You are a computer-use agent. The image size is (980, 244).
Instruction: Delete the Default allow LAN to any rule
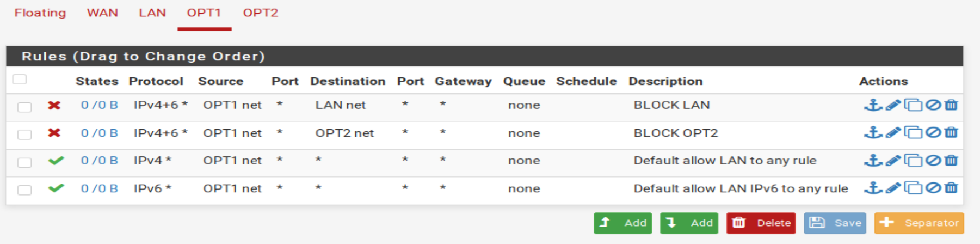click(951, 161)
